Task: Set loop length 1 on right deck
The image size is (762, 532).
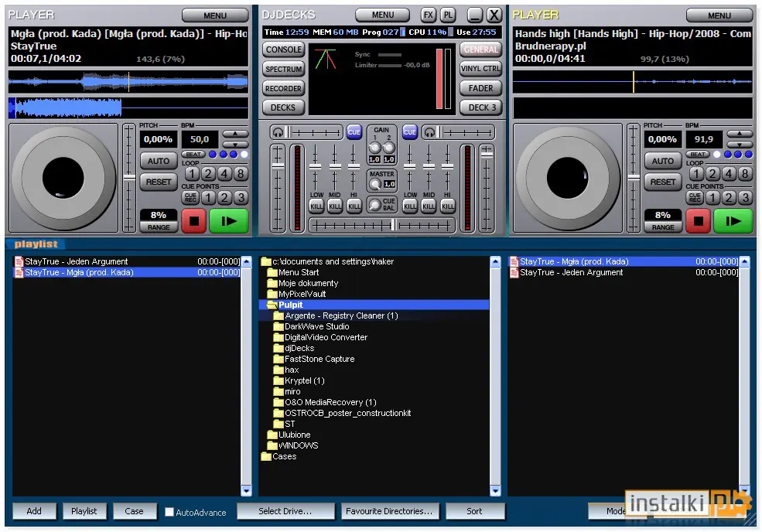Action: [696, 173]
